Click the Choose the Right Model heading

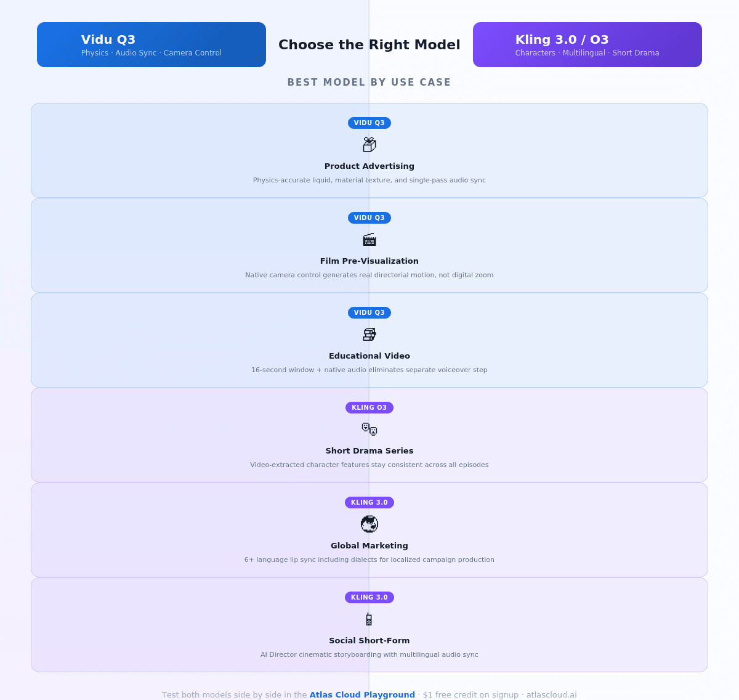(x=369, y=45)
